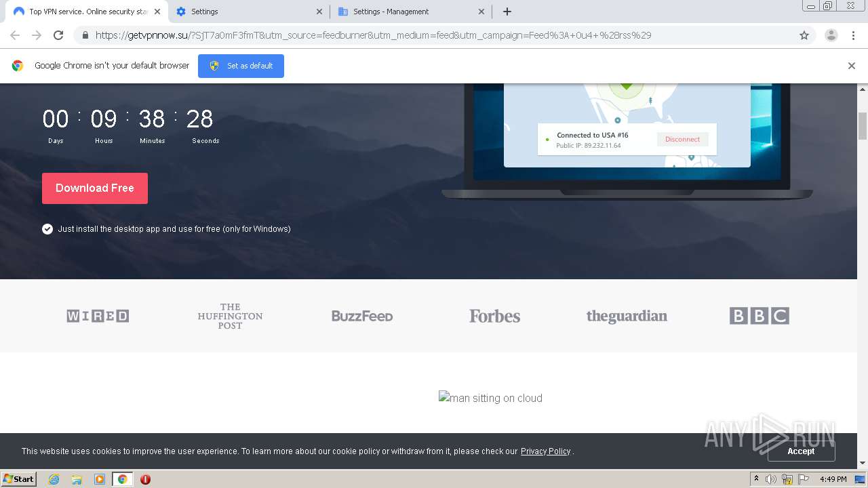Click the Huffington Post logo
This screenshot has height=488, width=868.
click(230, 316)
